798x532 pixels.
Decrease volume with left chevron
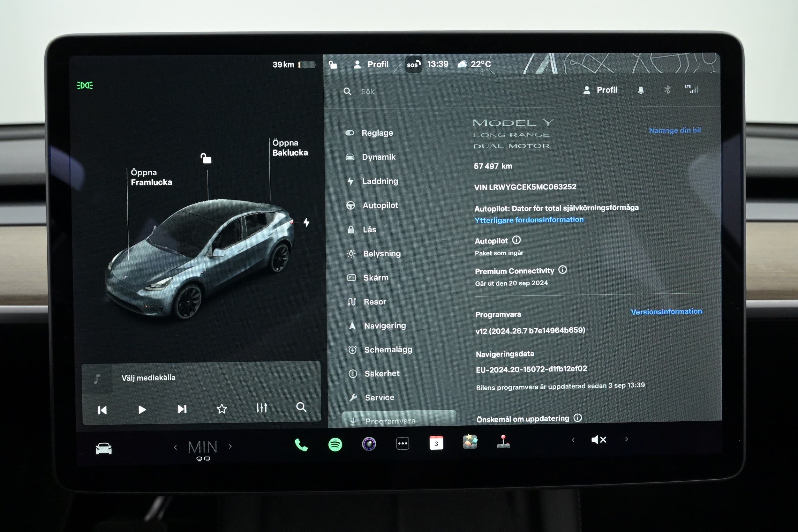573,440
